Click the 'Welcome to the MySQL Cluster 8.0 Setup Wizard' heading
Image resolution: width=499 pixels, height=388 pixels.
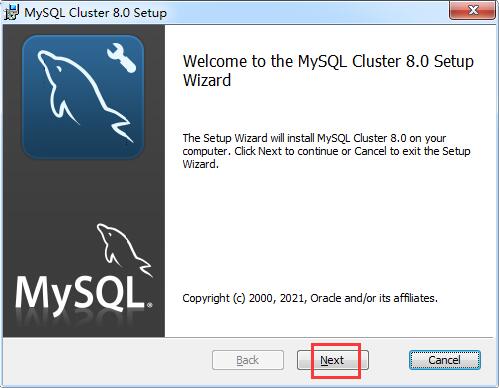pos(328,70)
